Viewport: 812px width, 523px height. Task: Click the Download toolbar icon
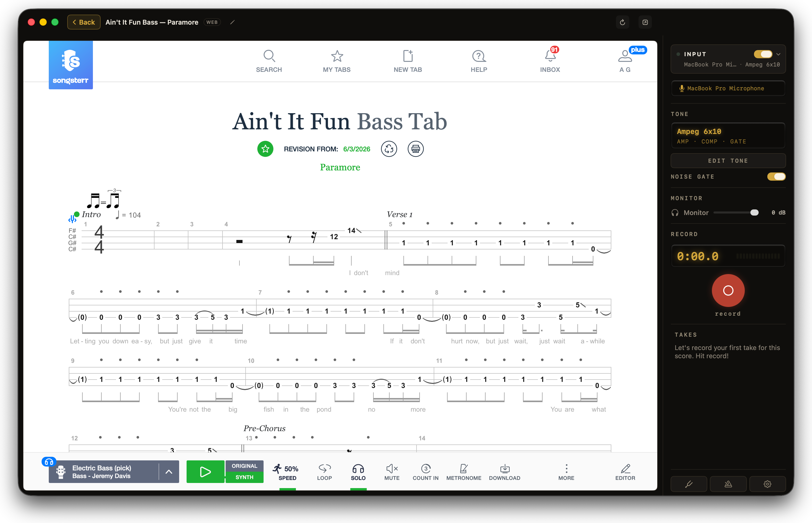(x=504, y=472)
